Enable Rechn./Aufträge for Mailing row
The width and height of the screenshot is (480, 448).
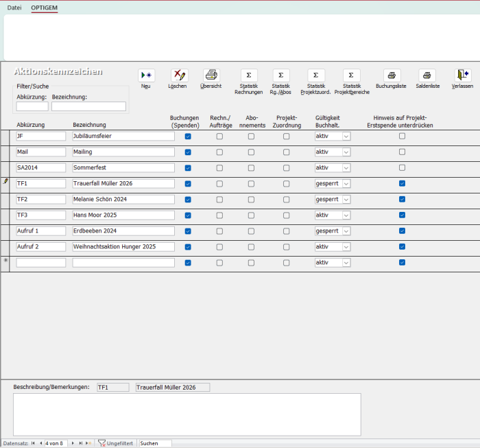tap(219, 152)
